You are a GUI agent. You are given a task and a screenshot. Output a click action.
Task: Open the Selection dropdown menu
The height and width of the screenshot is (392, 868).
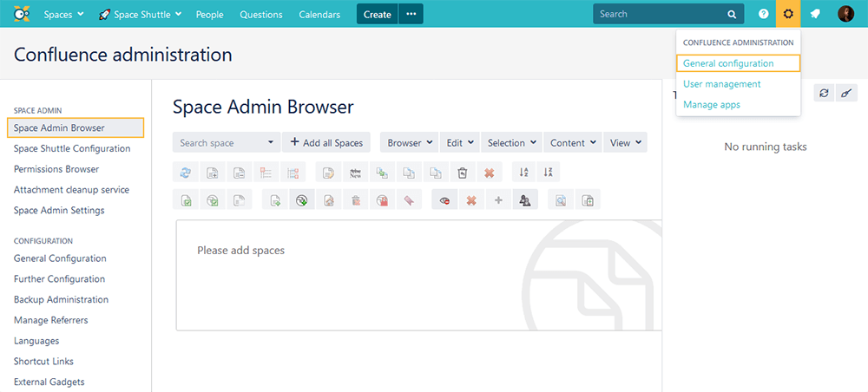(x=511, y=142)
